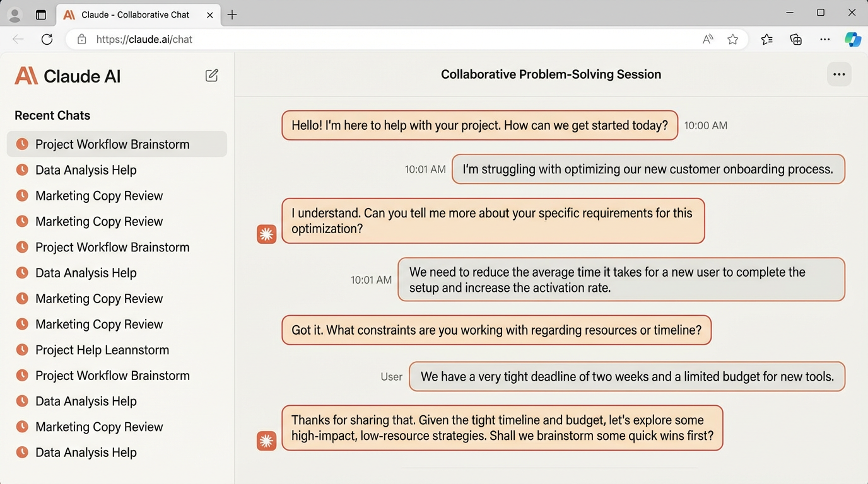Open a new browser tab
This screenshot has height=484, width=868.
point(232,14)
